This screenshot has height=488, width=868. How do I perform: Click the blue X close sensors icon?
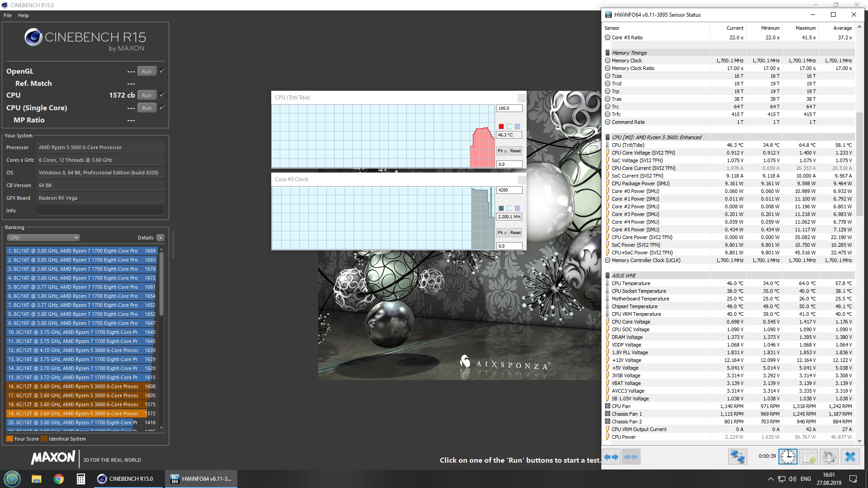tap(850, 457)
